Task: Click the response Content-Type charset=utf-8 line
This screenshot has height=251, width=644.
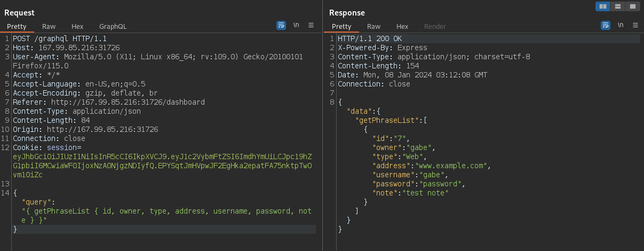Action: point(434,57)
